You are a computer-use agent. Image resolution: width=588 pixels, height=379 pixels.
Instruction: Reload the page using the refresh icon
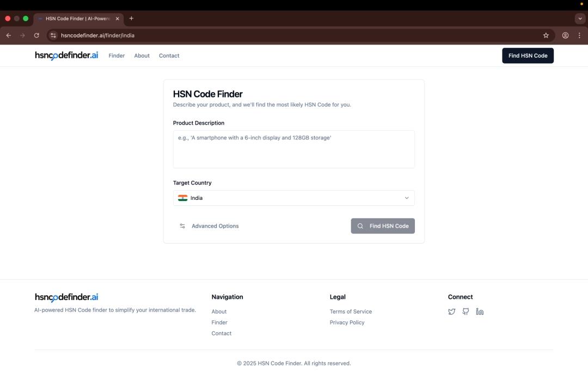36,35
